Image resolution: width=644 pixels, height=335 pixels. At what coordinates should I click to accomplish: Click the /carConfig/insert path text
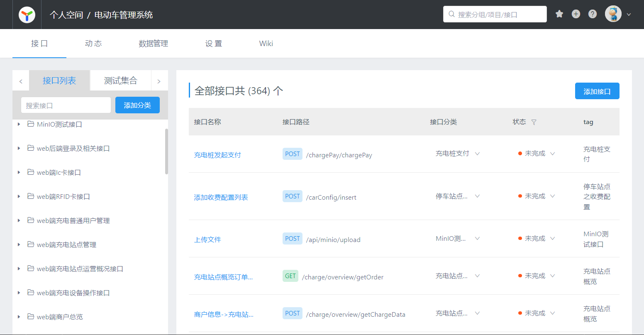pos(331,197)
